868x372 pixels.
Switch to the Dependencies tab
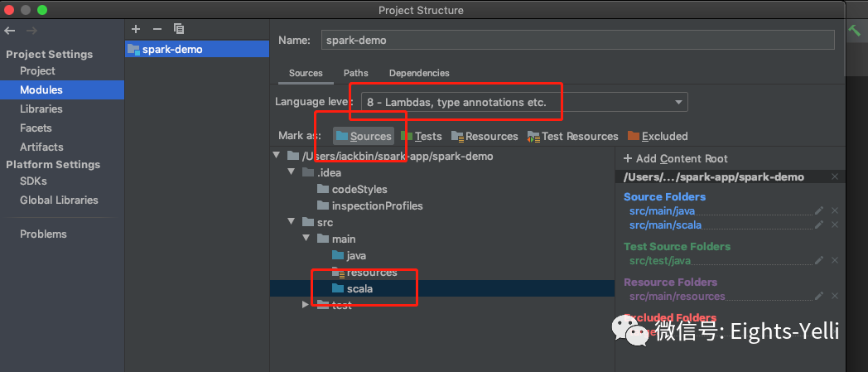click(419, 73)
